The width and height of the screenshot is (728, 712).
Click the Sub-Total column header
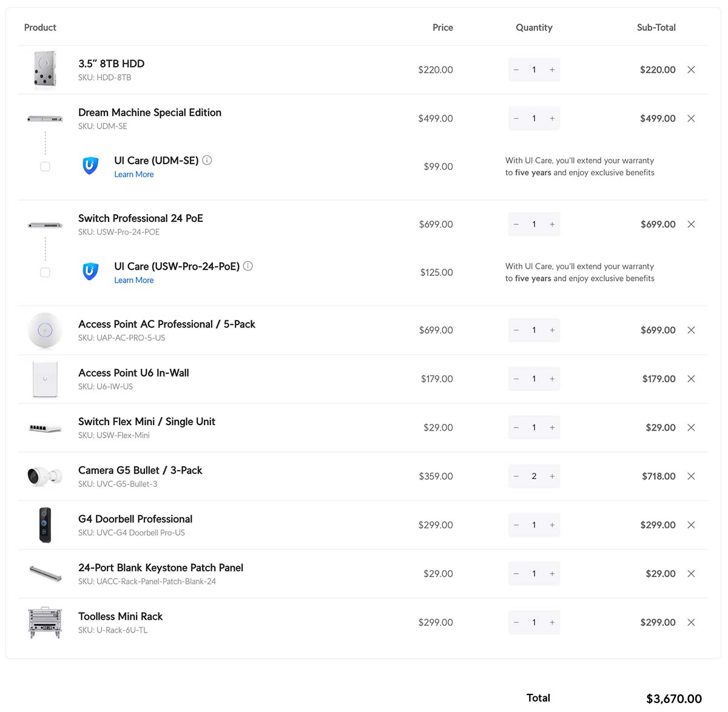[x=656, y=27]
